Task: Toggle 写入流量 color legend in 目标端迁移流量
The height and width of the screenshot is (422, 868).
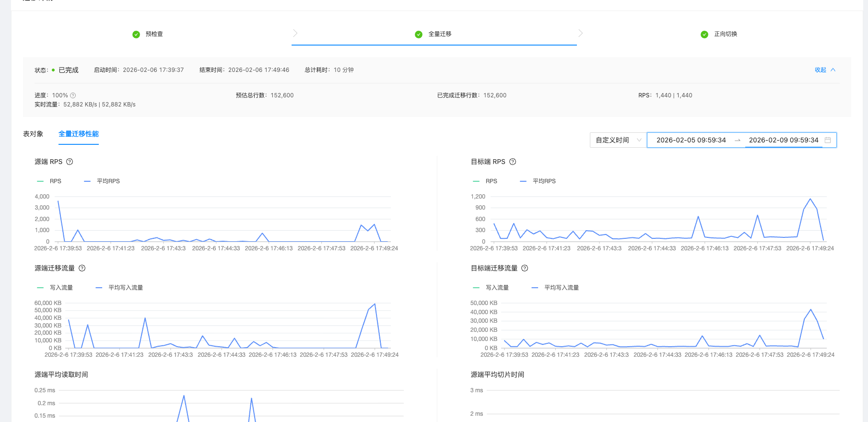Action: click(x=491, y=288)
